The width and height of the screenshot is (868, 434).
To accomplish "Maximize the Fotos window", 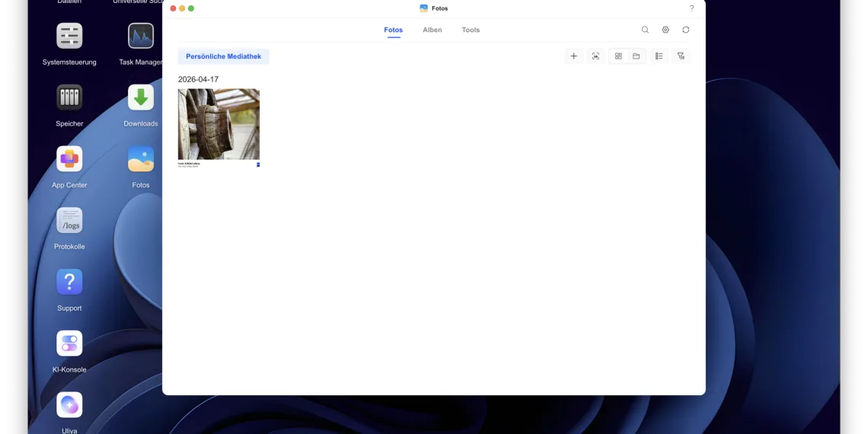I will pos(191,8).
